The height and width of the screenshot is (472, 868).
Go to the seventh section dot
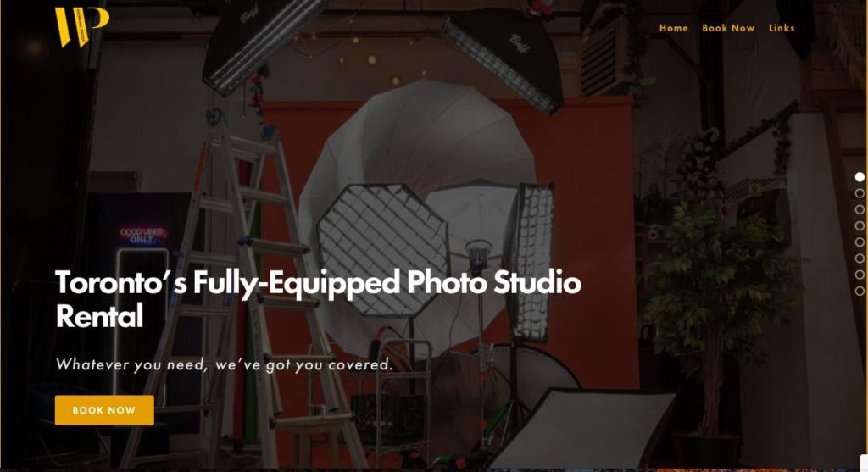(x=860, y=275)
